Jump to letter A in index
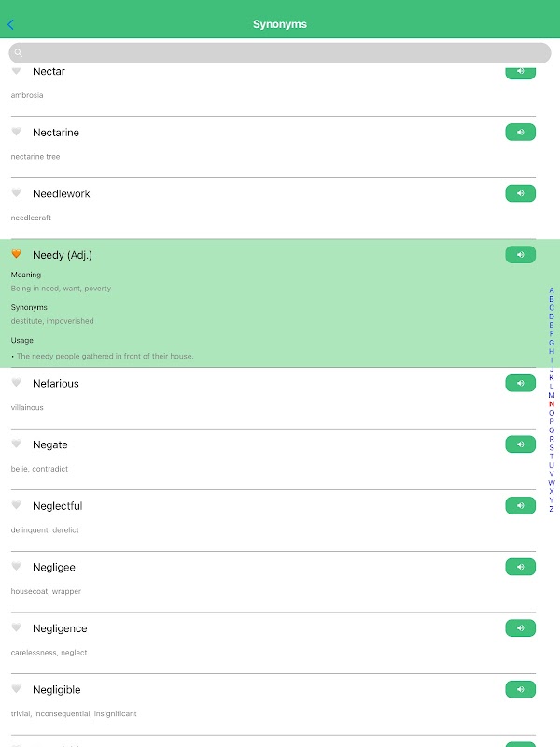This screenshot has width=560, height=747. (x=552, y=290)
